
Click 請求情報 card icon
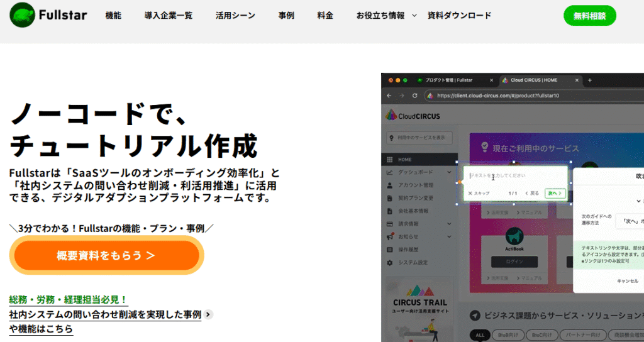tap(390, 224)
